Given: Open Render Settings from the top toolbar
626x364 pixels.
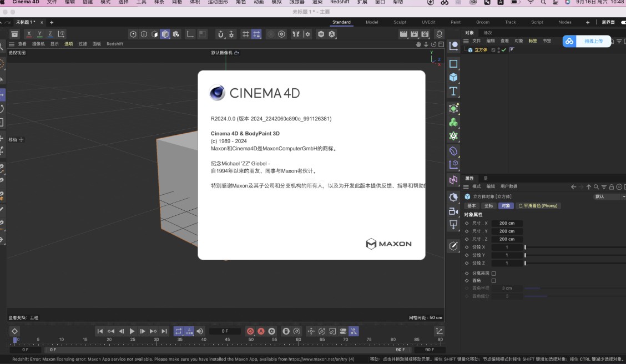Looking at the screenshot, I should pyautogui.click(x=425, y=33).
